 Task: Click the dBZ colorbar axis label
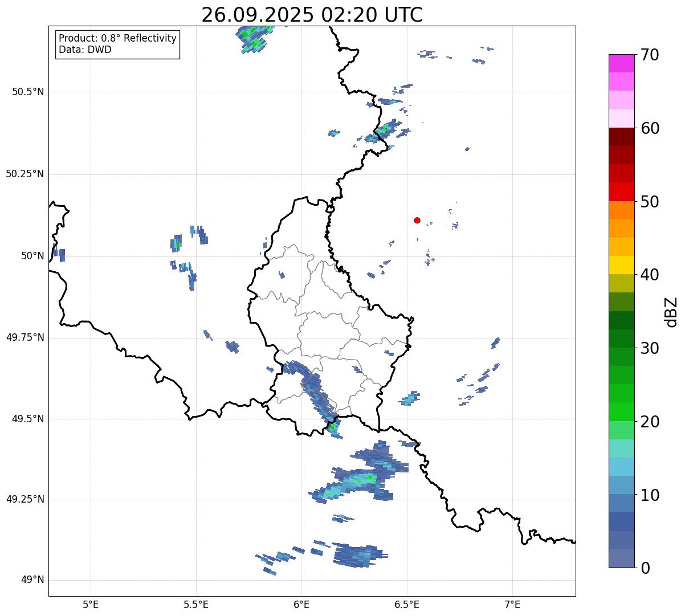[671, 311]
